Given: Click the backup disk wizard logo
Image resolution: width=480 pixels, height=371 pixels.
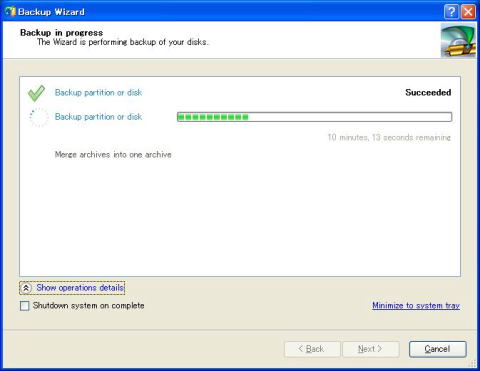Looking at the screenshot, I should tap(458, 41).
